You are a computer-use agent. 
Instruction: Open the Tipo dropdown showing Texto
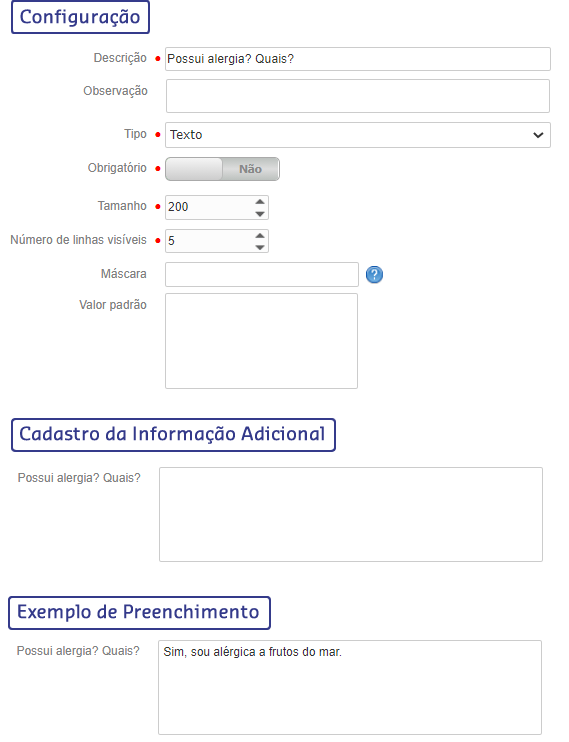pyautogui.click(x=357, y=135)
